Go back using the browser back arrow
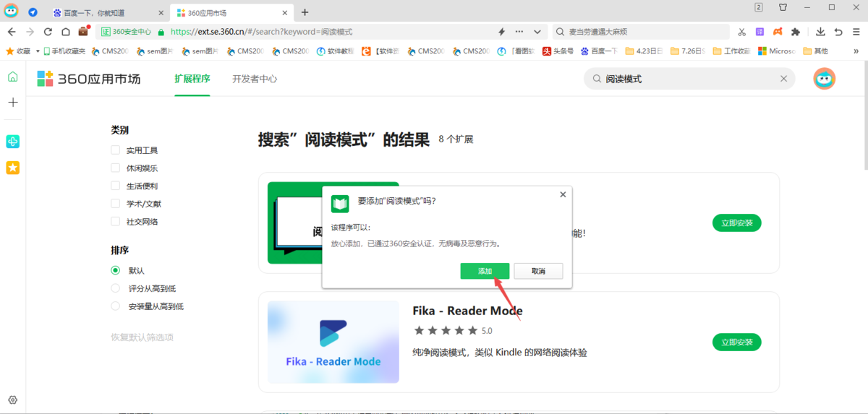 (x=12, y=32)
